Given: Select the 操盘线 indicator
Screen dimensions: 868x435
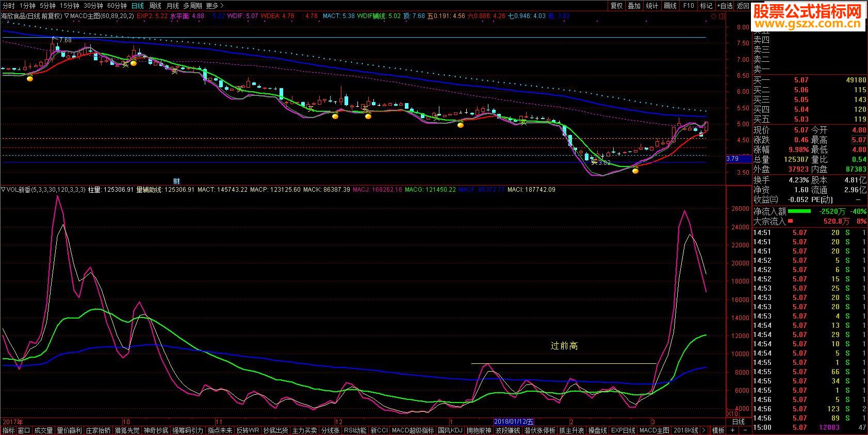Looking at the screenshot, I should [598, 430].
